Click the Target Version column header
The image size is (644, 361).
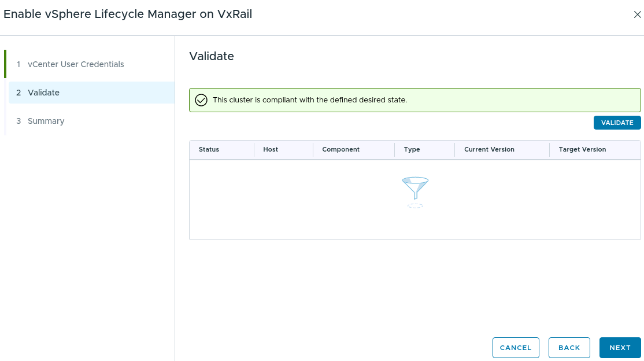tap(582, 149)
